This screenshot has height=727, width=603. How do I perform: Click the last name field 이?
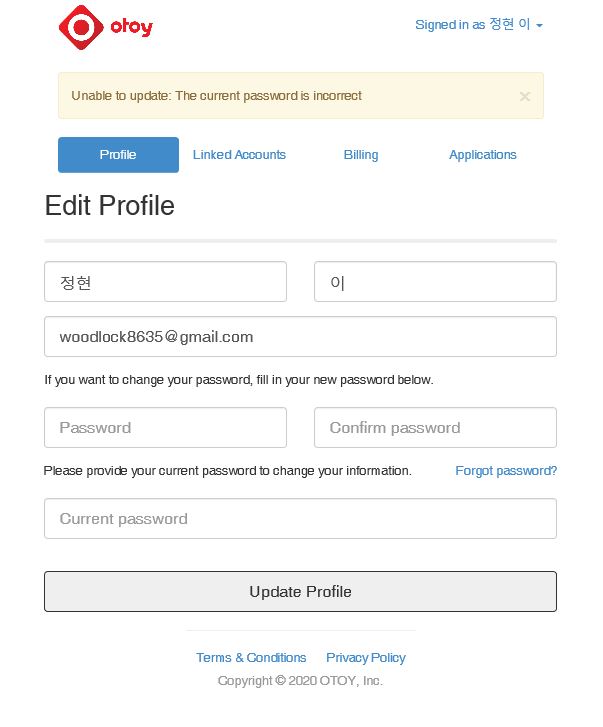tap(435, 282)
